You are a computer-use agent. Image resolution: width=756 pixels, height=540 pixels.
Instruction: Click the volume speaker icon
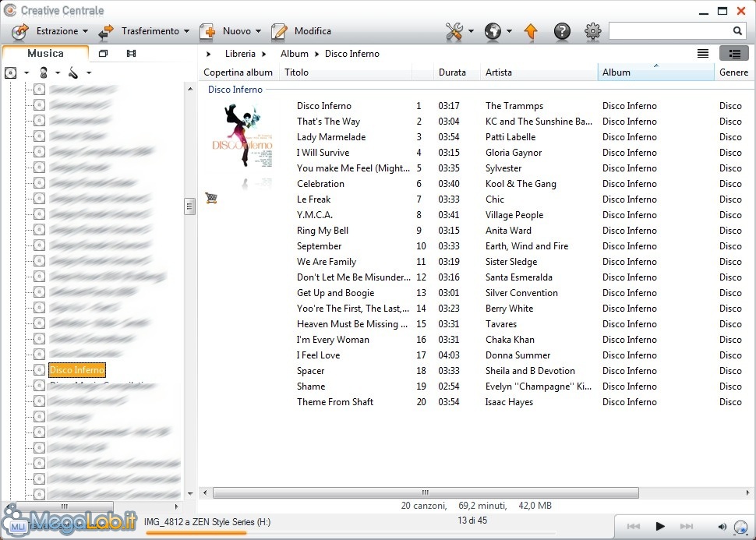(722, 527)
